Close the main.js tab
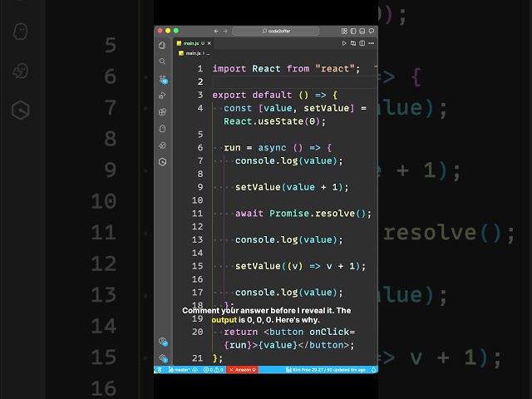The width and height of the screenshot is (532, 399). pos(209,43)
